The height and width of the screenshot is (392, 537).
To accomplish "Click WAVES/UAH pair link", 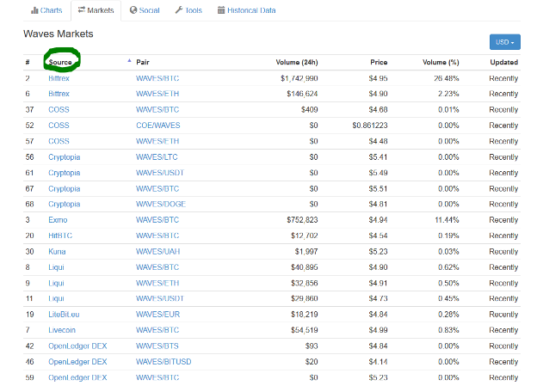I will 157,252.
